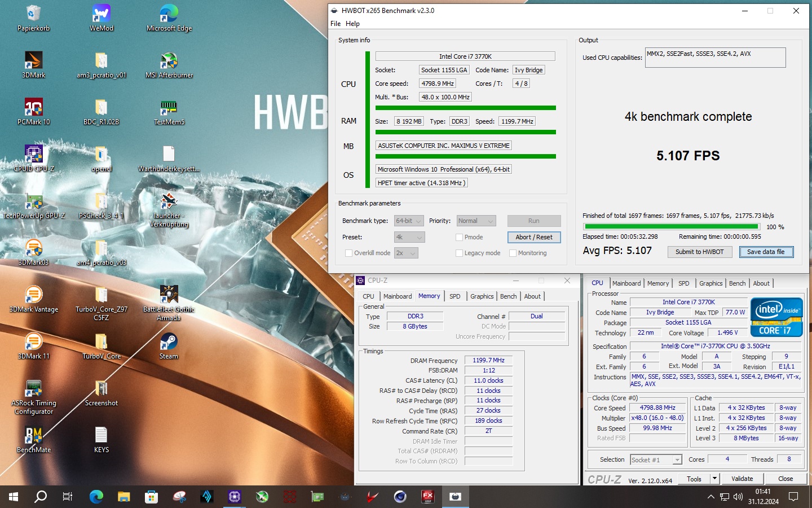Launch 3DMark03 desktop icon
This screenshot has height=508, width=812.
33,252
